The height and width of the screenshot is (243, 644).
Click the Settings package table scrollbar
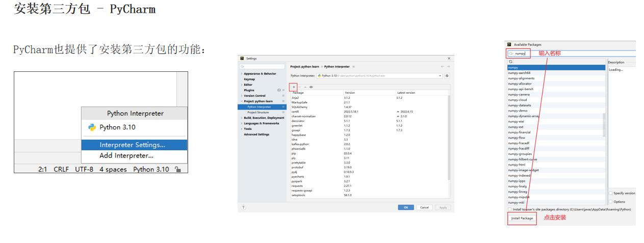[x=449, y=138]
